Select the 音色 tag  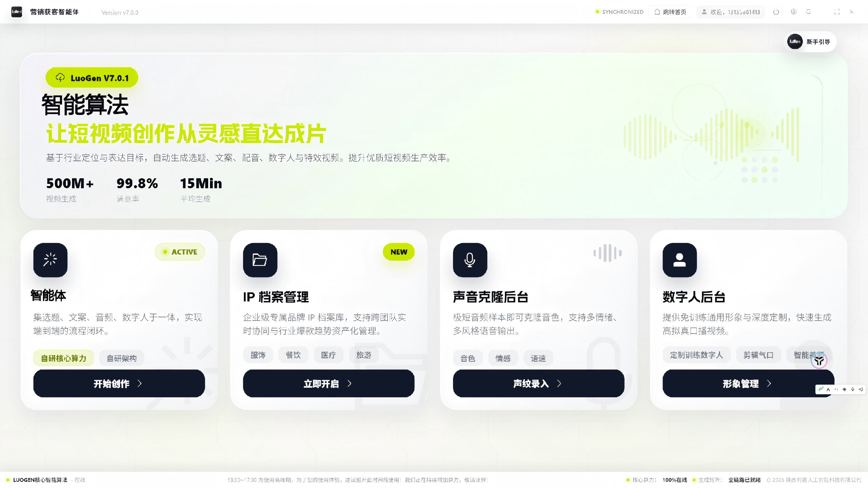(468, 358)
